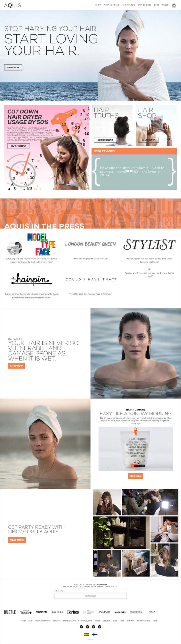
Task: Open the Hair Science menu item
Action: pyautogui.click(x=144, y=5)
